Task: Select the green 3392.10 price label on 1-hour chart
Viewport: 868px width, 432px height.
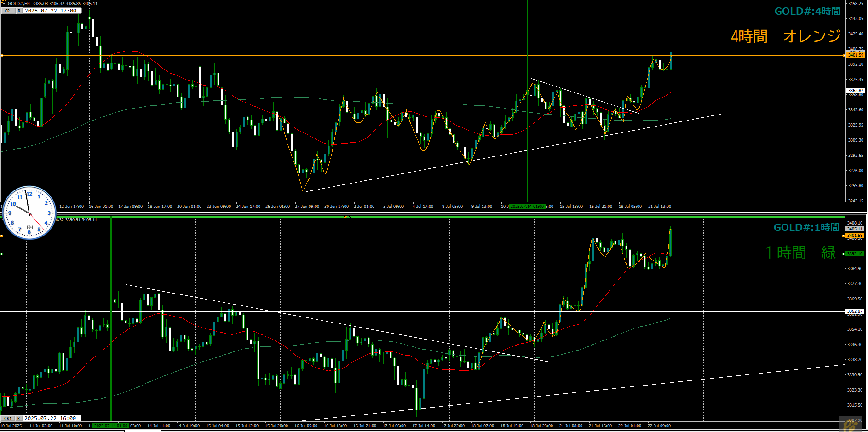Action: (x=855, y=254)
